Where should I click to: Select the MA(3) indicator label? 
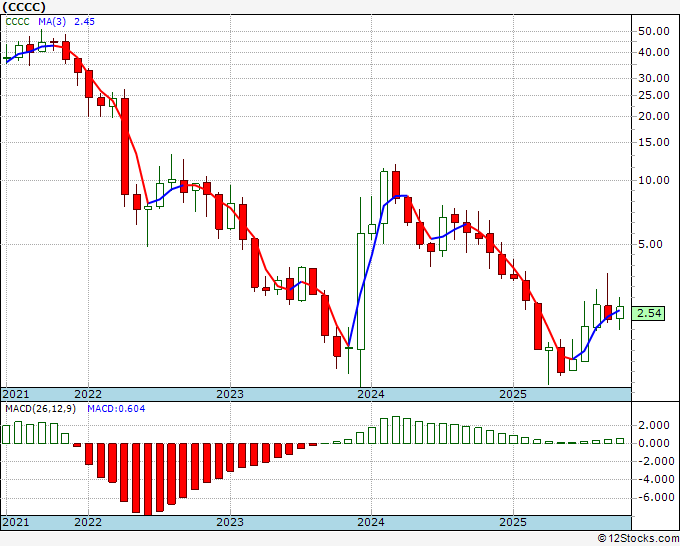point(52,22)
